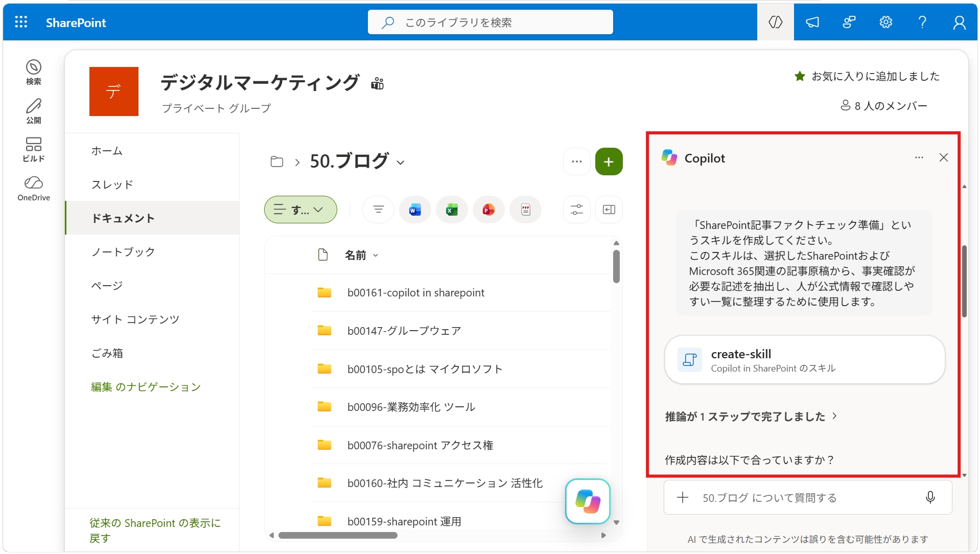Click the floating Copilot button
Viewport: 980px width, 554px height.
click(x=588, y=501)
